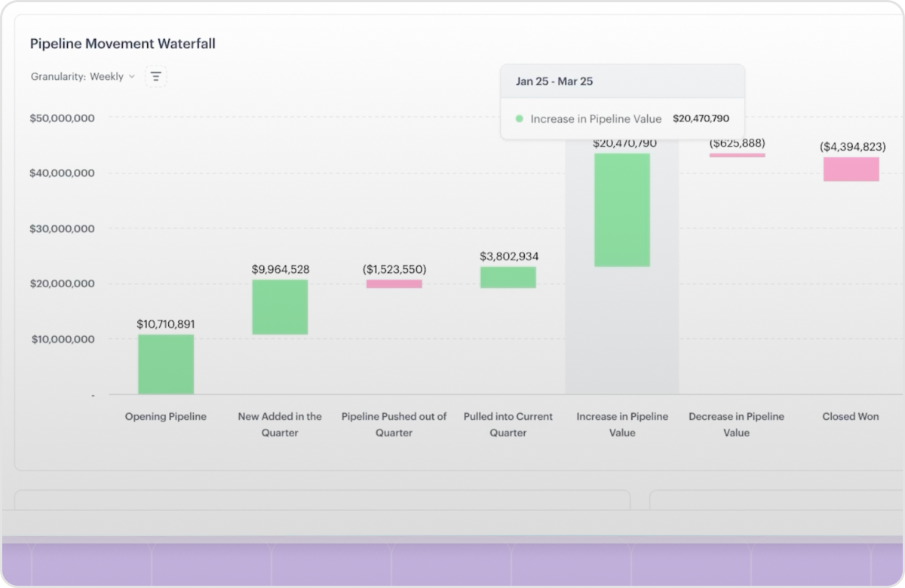Click the Opening Pipeline axis label
Image resolution: width=905 pixels, height=588 pixels.
(x=166, y=417)
